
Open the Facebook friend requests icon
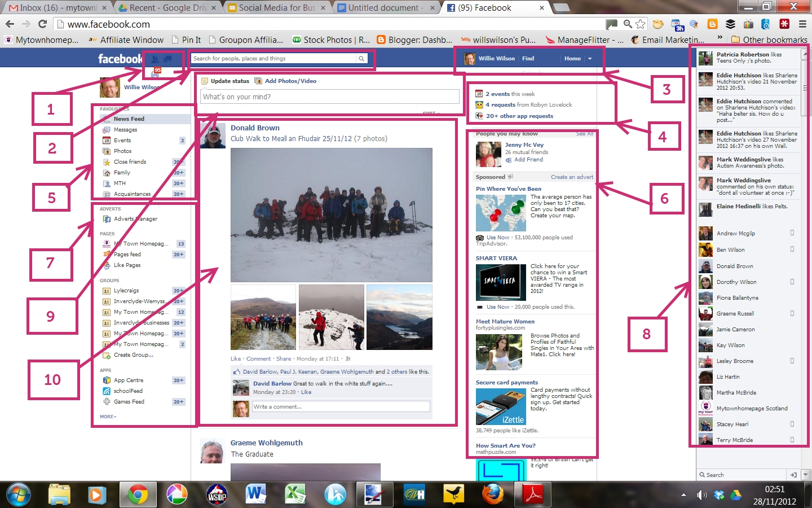tap(156, 59)
